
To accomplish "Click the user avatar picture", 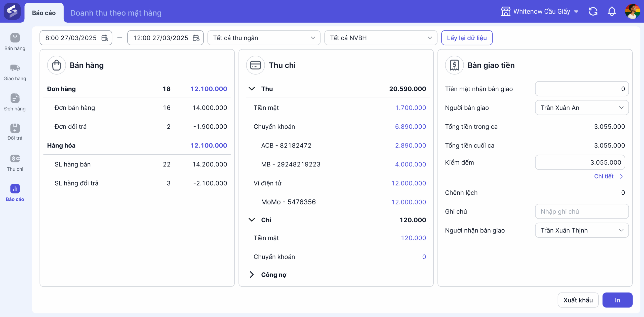I will (x=632, y=11).
